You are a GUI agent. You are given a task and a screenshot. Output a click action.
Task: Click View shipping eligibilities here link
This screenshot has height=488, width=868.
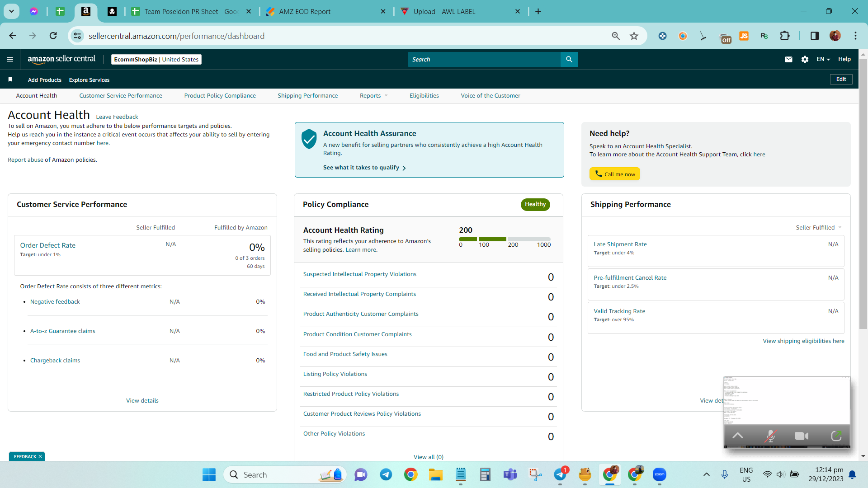pos(803,341)
